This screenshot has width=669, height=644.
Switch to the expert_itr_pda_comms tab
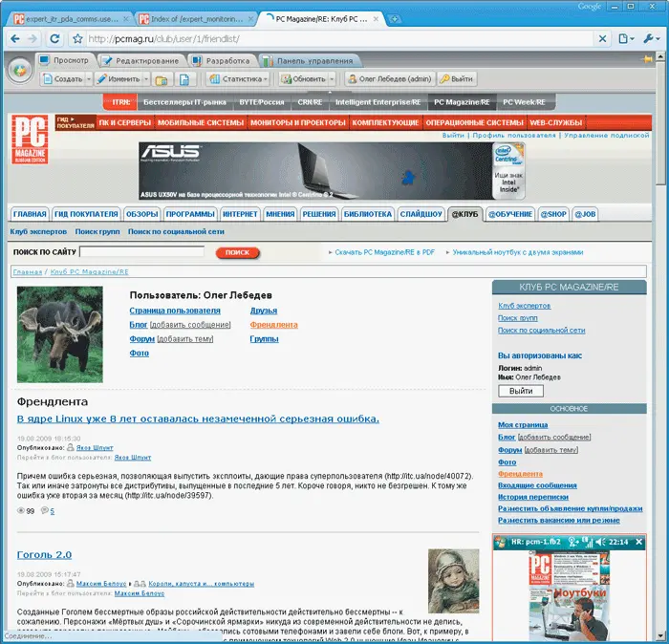point(71,19)
